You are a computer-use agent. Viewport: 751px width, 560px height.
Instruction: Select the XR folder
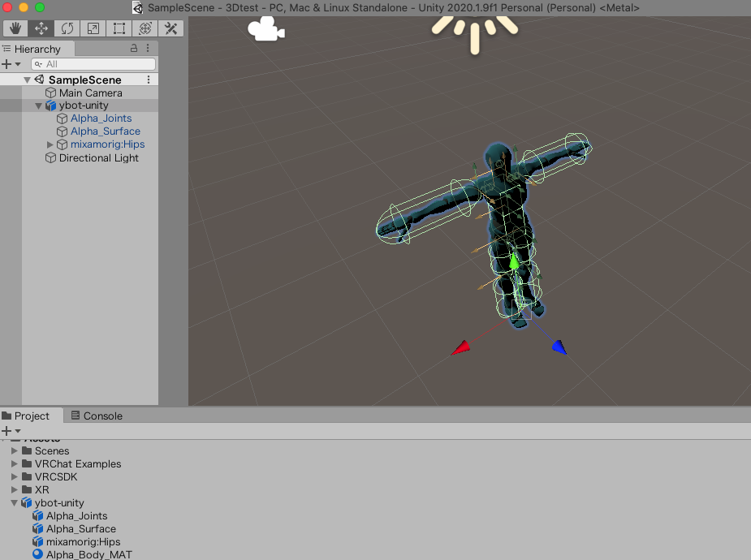click(x=41, y=489)
